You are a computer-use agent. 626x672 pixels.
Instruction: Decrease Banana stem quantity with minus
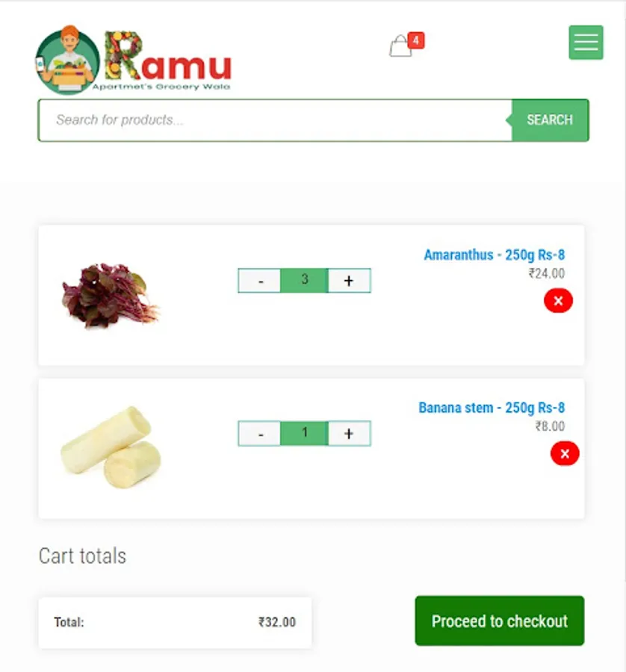[x=259, y=434]
